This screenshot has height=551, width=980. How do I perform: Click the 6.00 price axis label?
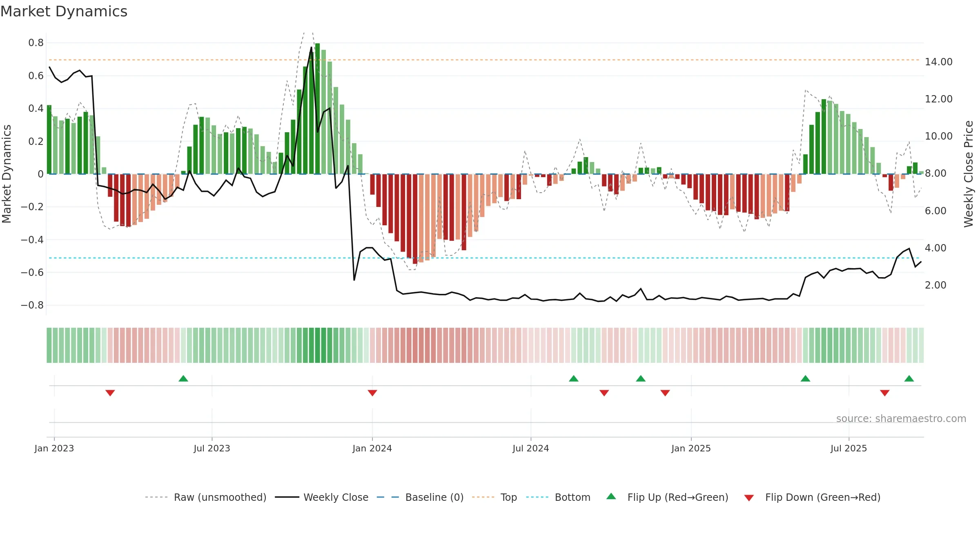tap(935, 211)
